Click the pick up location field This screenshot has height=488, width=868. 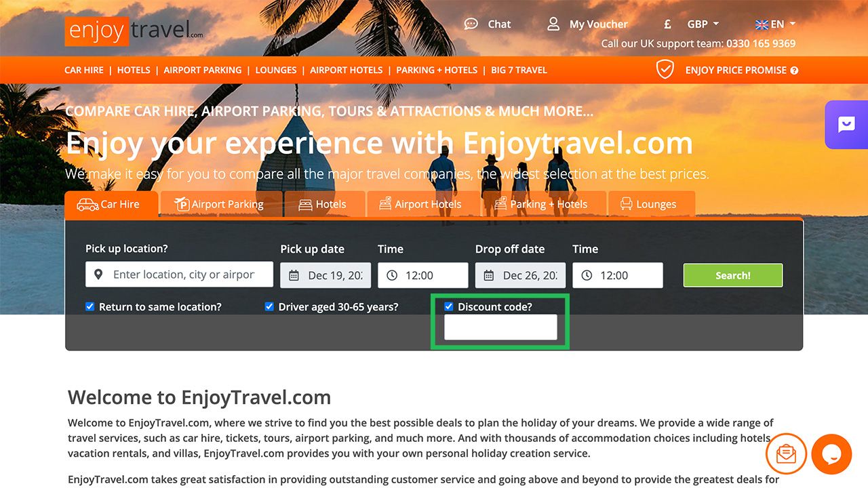coord(179,274)
